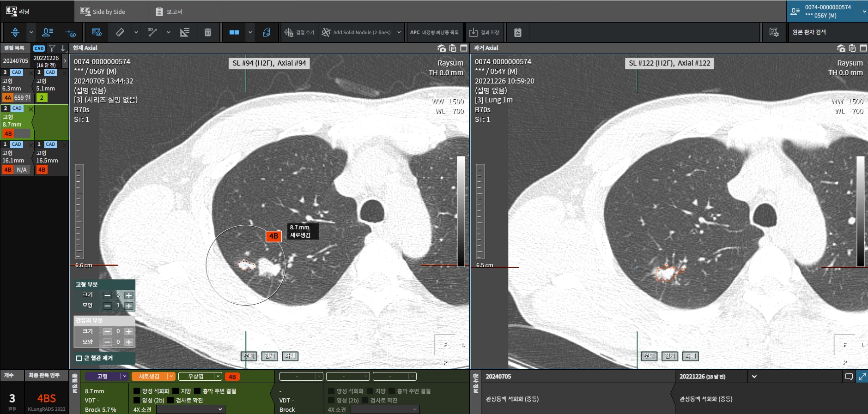Click the side-by-side layout icon

click(234, 32)
